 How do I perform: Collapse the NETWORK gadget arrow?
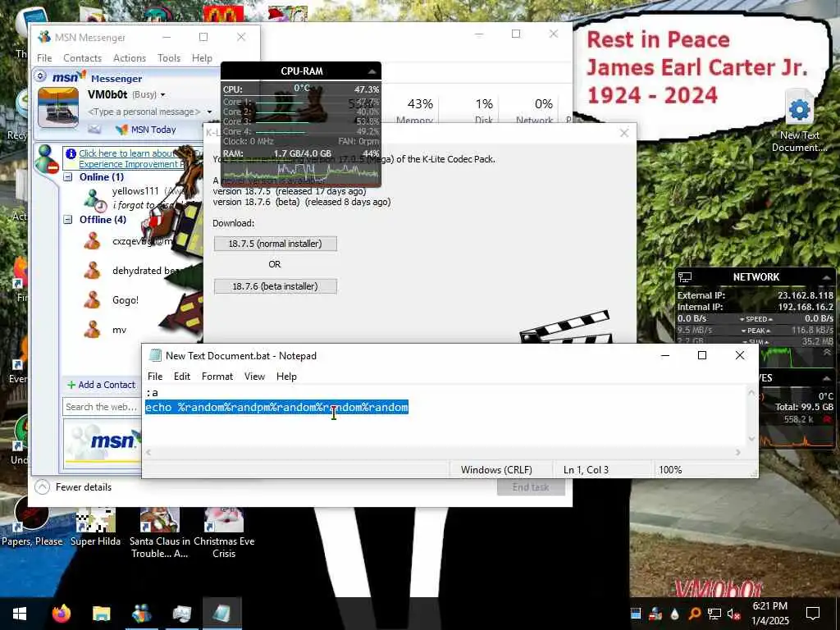coord(827,277)
